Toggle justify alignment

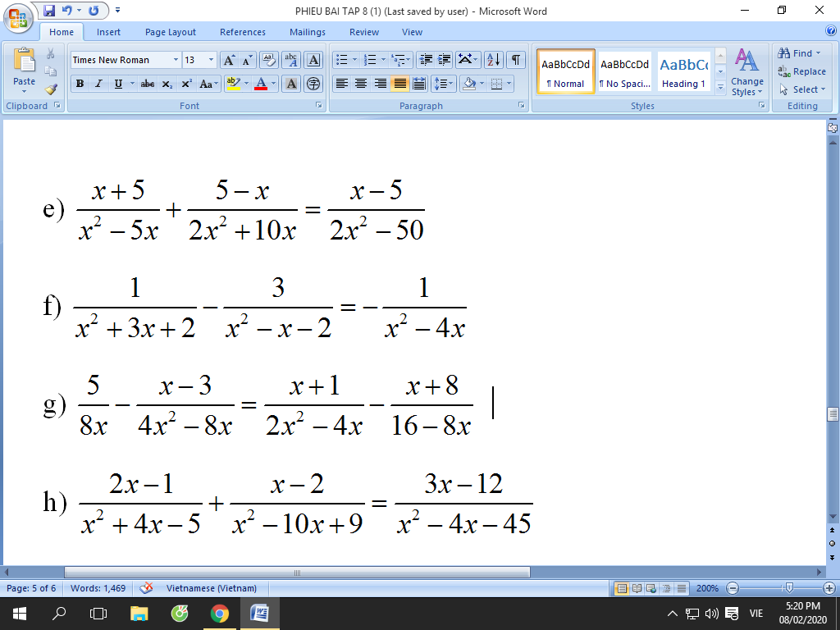pyautogui.click(x=399, y=83)
